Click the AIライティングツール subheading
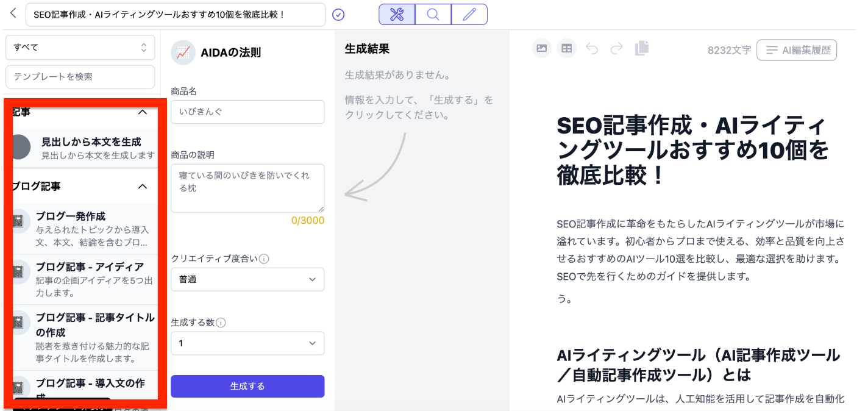 [x=699, y=364]
